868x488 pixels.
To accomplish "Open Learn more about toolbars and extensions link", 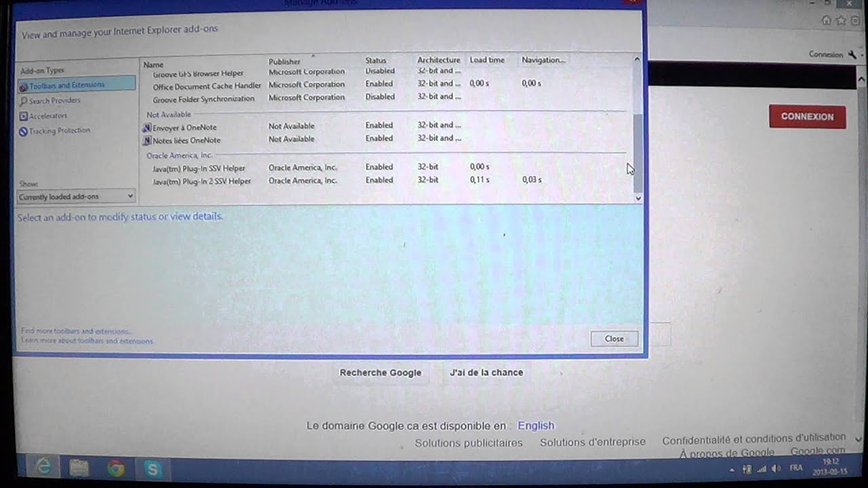I will tap(87, 341).
